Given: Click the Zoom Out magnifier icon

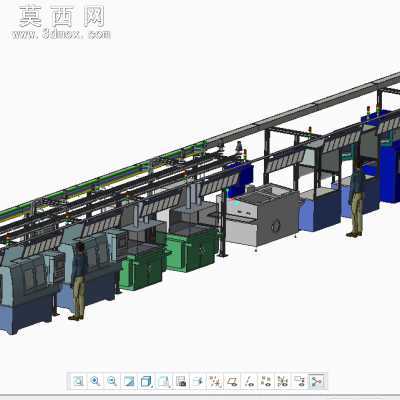Looking at the screenshot, I should pos(113,381).
